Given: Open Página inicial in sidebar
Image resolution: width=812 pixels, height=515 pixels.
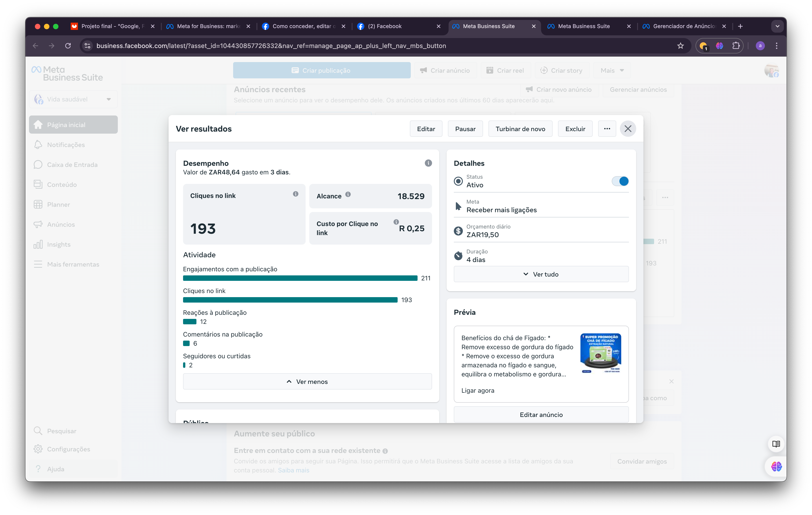Looking at the screenshot, I should [73, 125].
